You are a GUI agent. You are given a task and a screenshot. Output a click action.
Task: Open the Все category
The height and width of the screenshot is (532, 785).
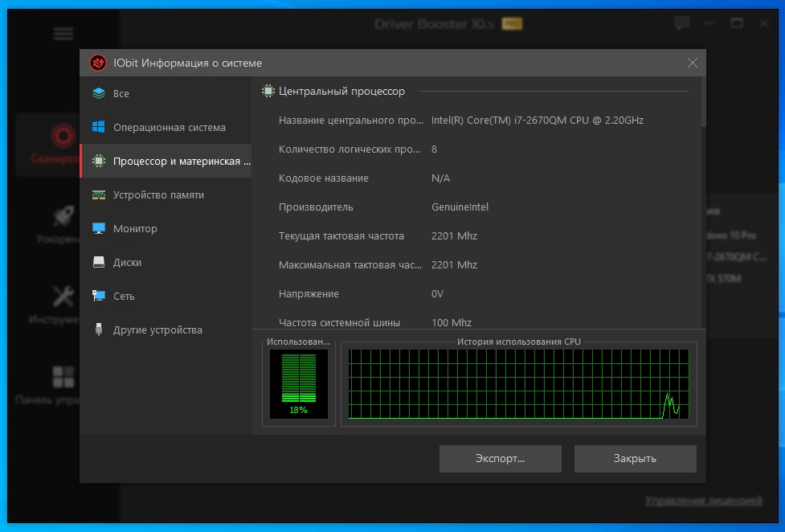click(166, 94)
